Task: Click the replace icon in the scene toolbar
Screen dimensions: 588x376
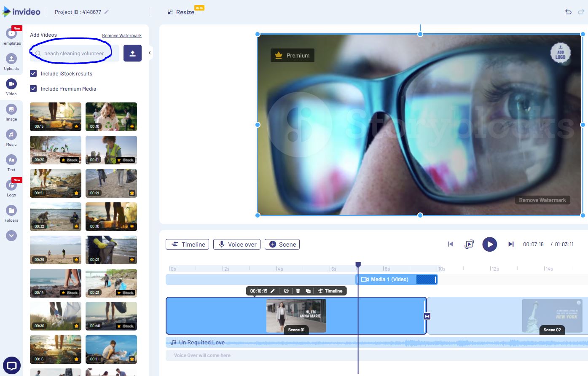Action: click(x=286, y=291)
